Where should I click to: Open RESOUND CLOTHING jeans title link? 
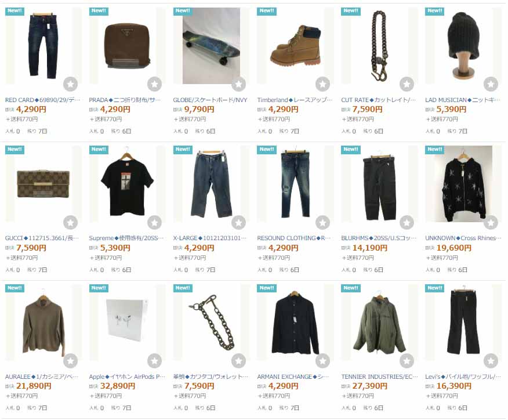click(294, 238)
